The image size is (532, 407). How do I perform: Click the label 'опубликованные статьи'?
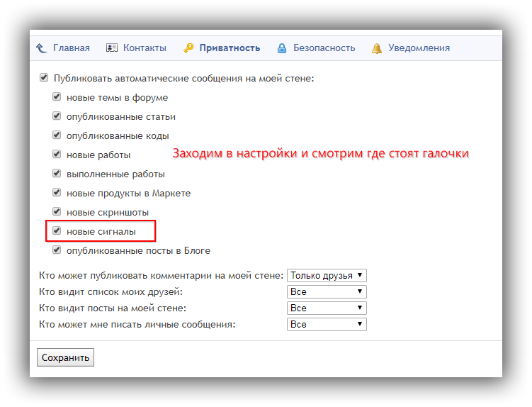121,117
